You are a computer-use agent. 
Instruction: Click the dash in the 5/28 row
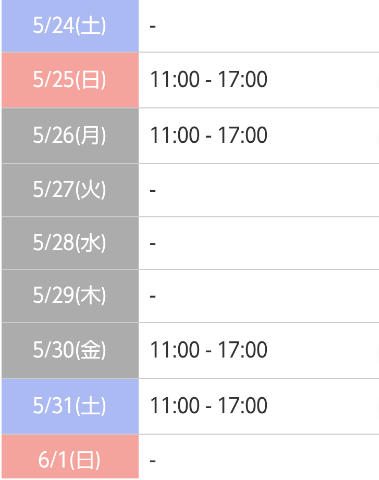click(x=153, y=244)
